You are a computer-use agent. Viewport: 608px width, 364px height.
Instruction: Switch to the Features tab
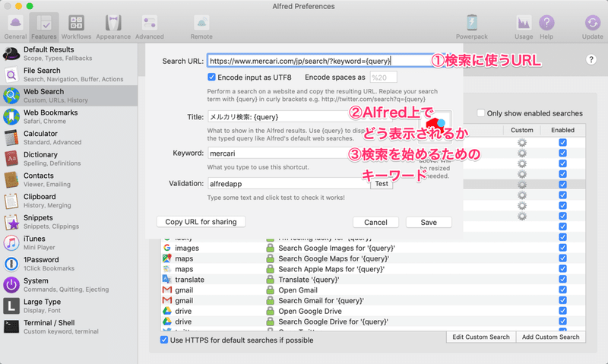coord(44,27)
